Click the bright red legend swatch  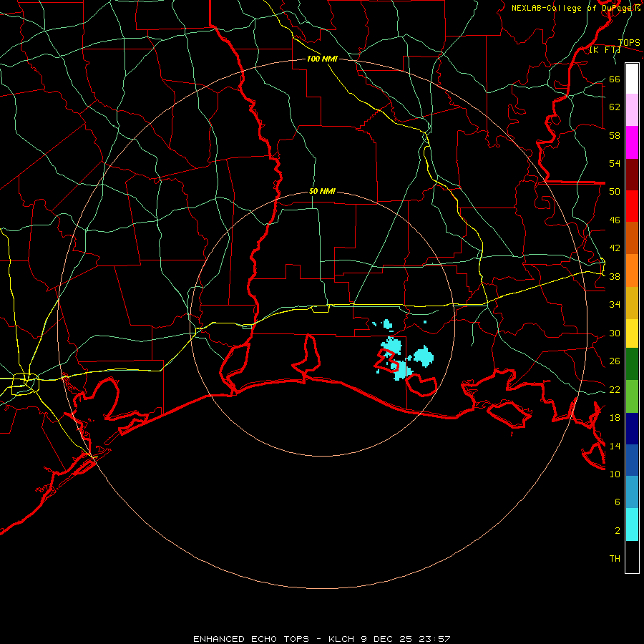point(632,206)
